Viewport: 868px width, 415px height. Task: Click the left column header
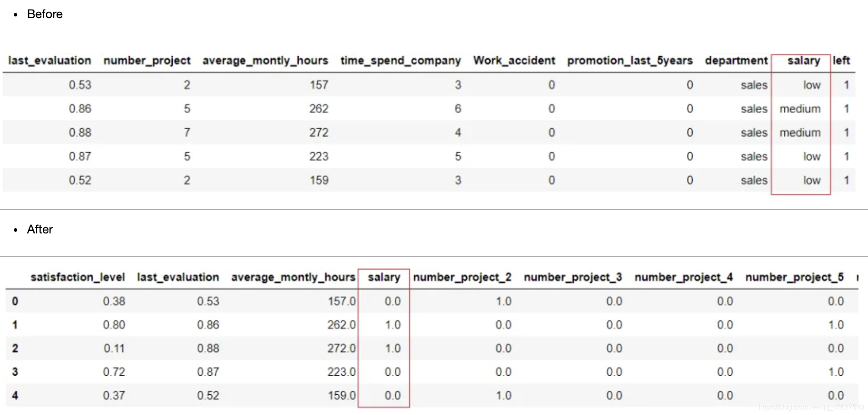point(841,61)
